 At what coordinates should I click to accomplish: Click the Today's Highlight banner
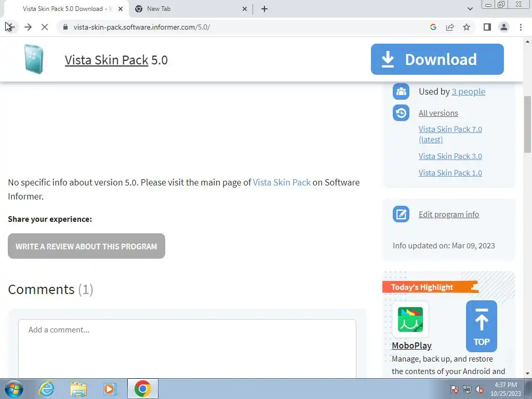(430, 287)
